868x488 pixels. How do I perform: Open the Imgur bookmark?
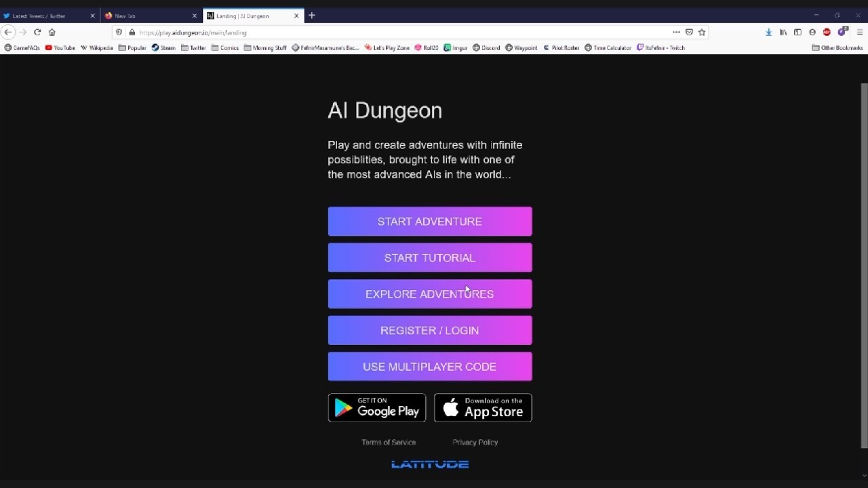pos(456,48)
